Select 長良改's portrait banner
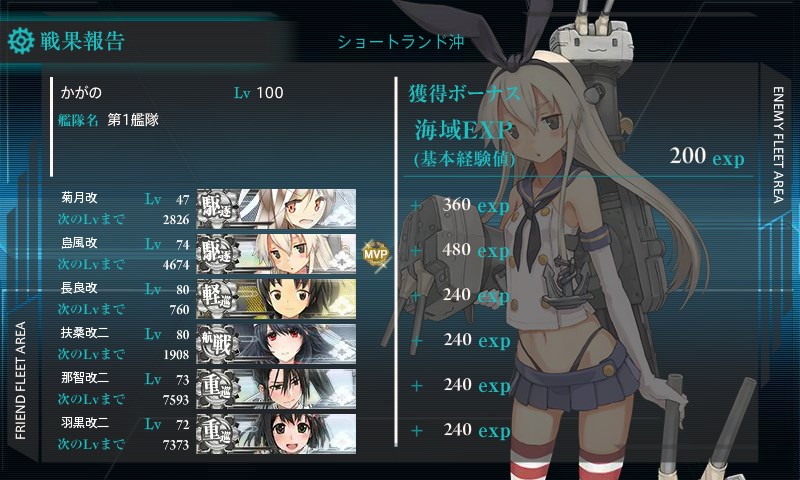Image resolution: width=800 pixels, height=480 pixels. [277, 298]
